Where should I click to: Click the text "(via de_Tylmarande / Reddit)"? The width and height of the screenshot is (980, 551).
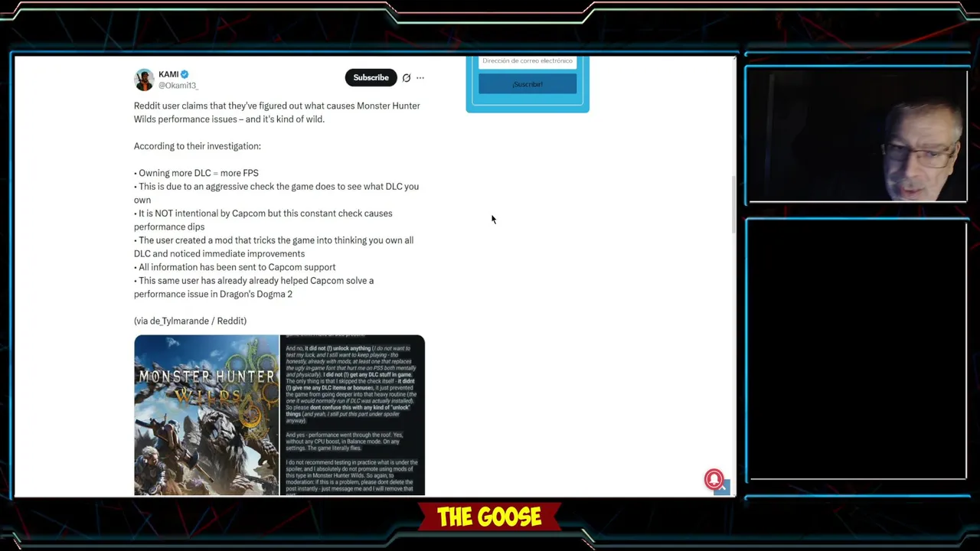point(190,321)
